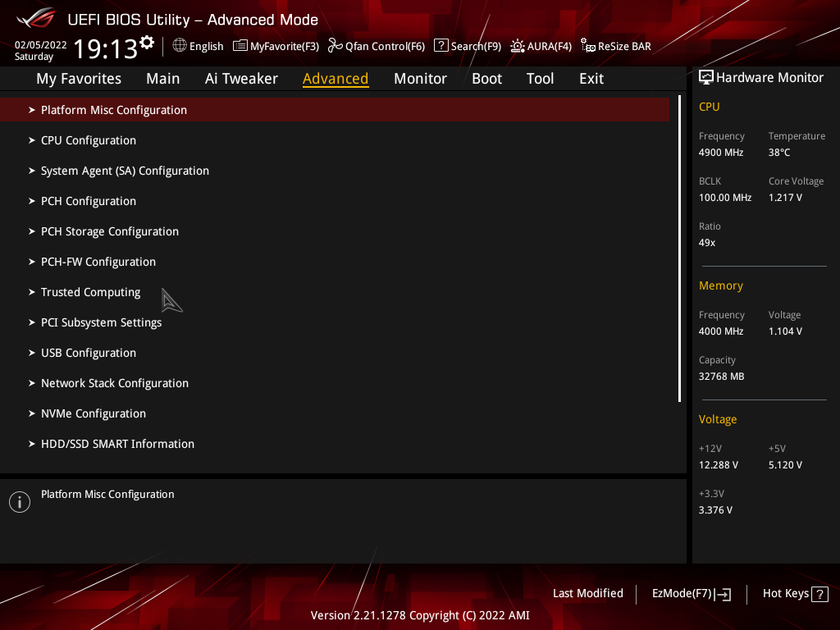Expand arrow beside PCI Subsystem Settings

point(32,322)
